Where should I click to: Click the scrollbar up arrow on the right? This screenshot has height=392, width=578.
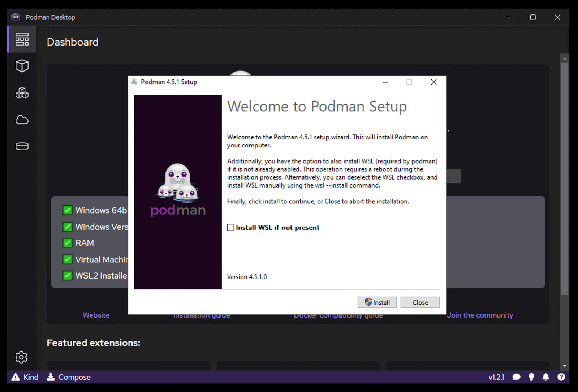click(564, 58)
